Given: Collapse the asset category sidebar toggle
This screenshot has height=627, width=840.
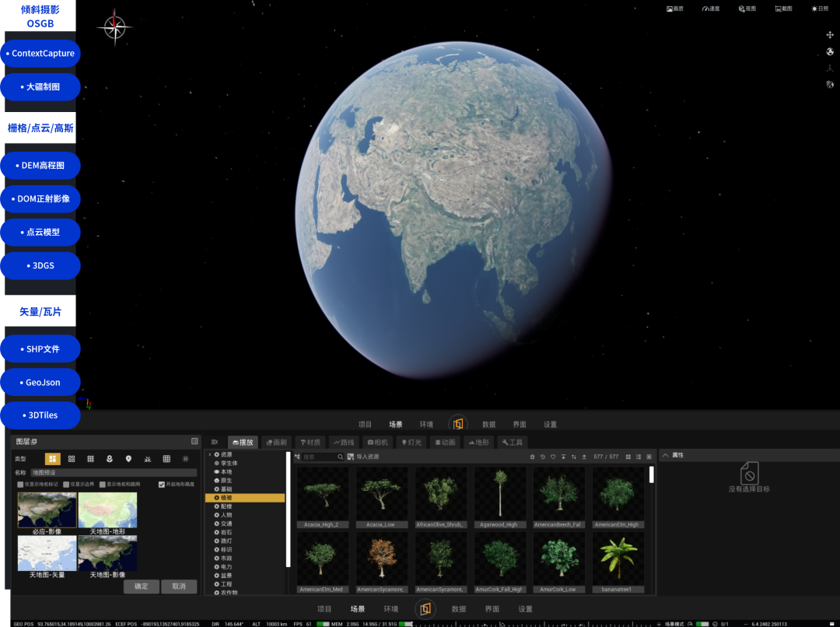Looking at the screenshot, I should pyautogui.click(x=215, y=442).
